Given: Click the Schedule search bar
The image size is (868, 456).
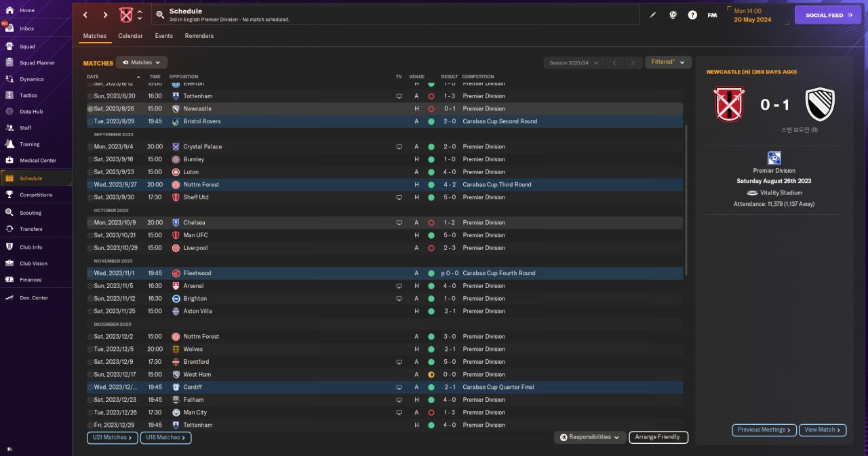Looking at the screenshot, I should coord(395,15).
